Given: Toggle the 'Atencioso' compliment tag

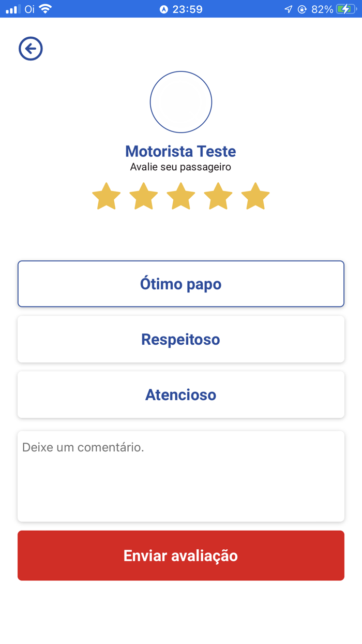Looking at the screenshot, I should 180,394.
